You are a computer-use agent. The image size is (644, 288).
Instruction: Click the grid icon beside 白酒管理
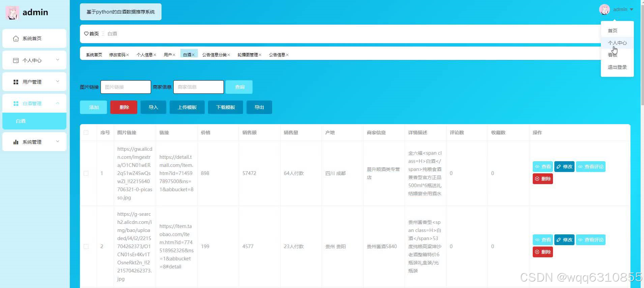(x=16, y=104)
